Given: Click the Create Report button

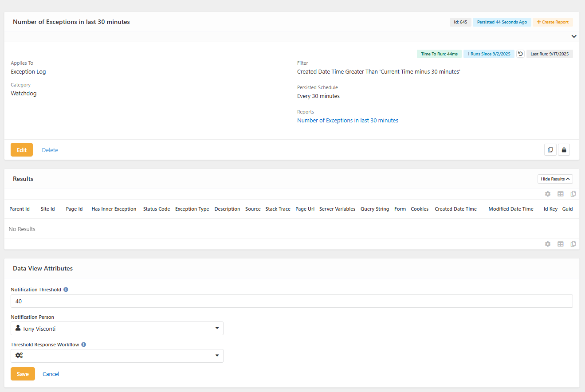Looking at the screenshot, I should tap(553, 22).
